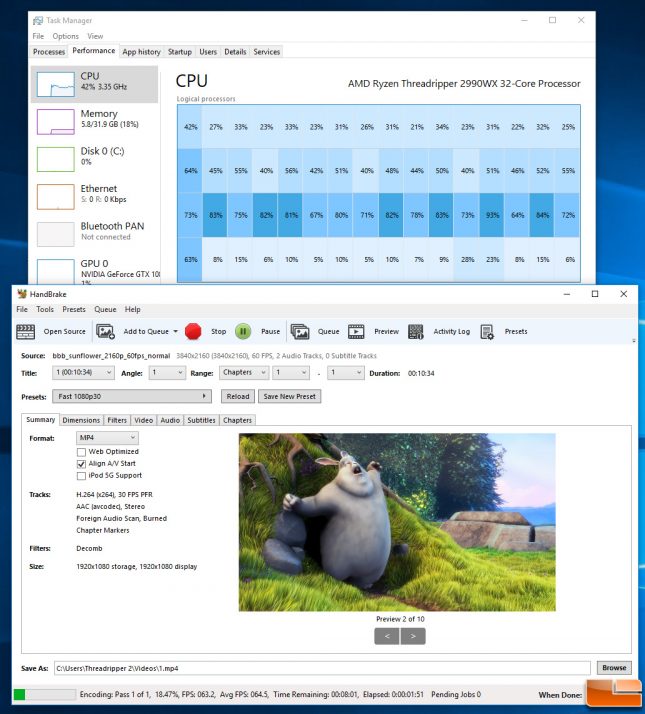
Task: Click the Open Source film icon
Action: pyautogui.click(x=26, y=332)
